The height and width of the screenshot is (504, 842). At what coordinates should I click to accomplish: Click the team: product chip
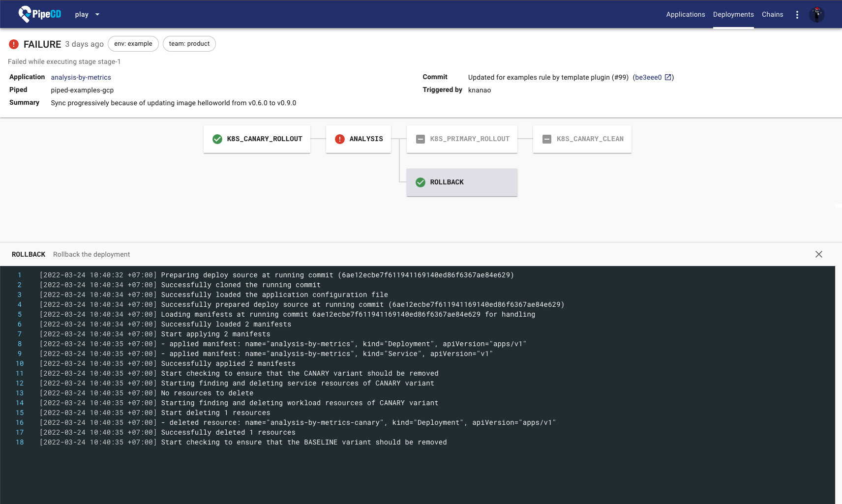coord(189,43)
